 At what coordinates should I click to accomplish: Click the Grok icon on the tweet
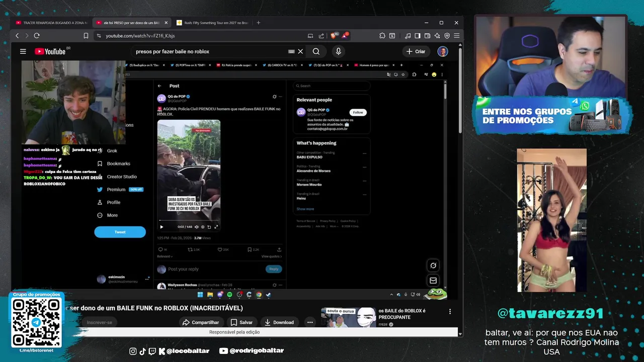pyautogui.click(x=274, y=97)
